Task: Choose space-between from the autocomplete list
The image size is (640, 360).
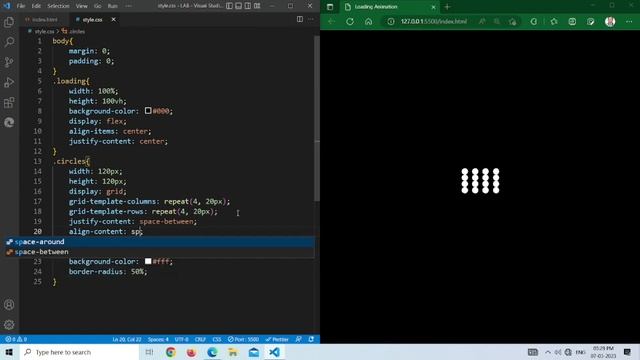Action: (x=160, y=252)
